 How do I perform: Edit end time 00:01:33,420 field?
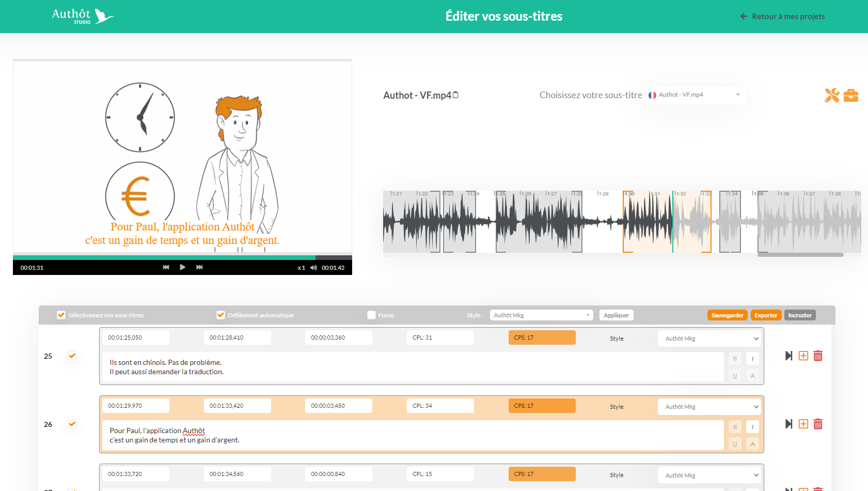tap(237, 406)
